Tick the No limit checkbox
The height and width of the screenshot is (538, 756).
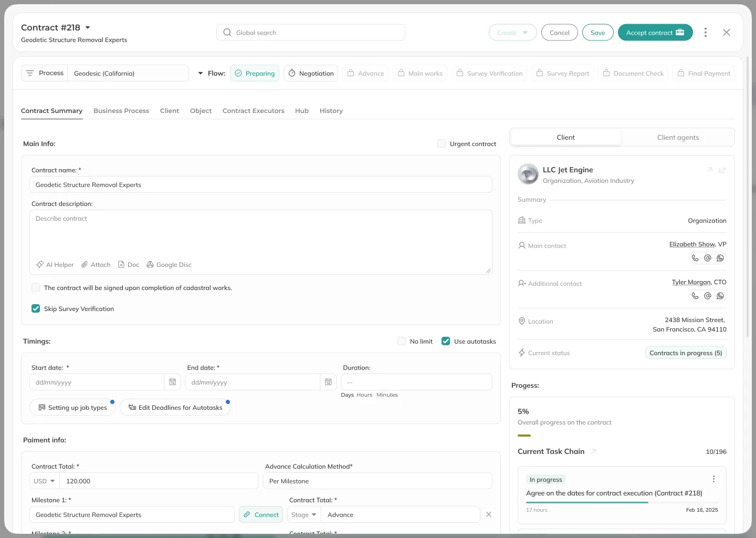[x=402, y=341]
